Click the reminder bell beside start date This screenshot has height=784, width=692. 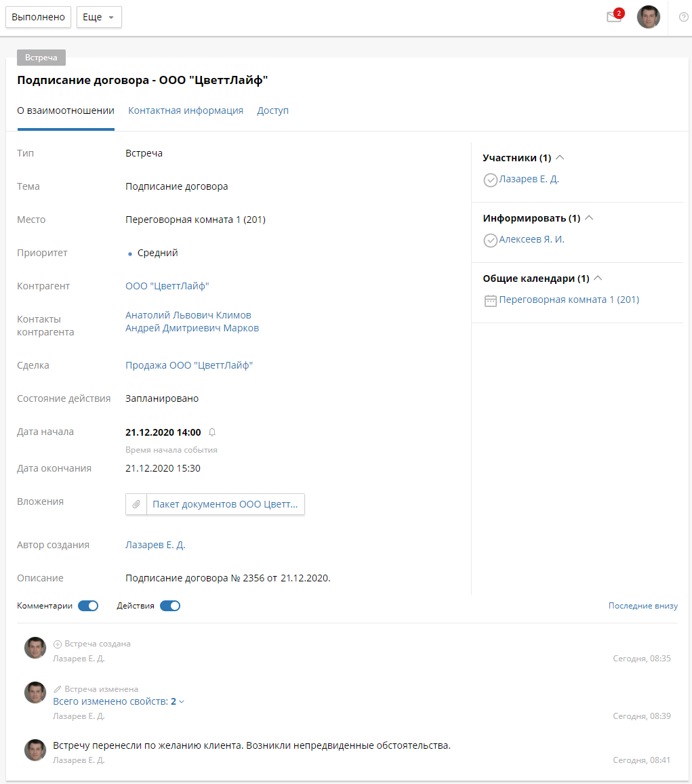tap(212, 432)
